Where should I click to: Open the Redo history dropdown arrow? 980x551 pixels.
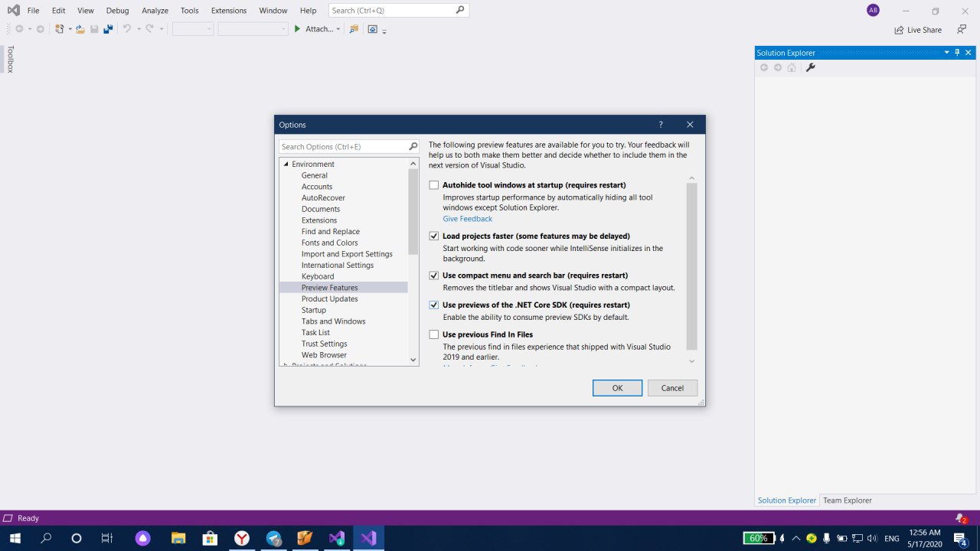[x=162, y=29]
